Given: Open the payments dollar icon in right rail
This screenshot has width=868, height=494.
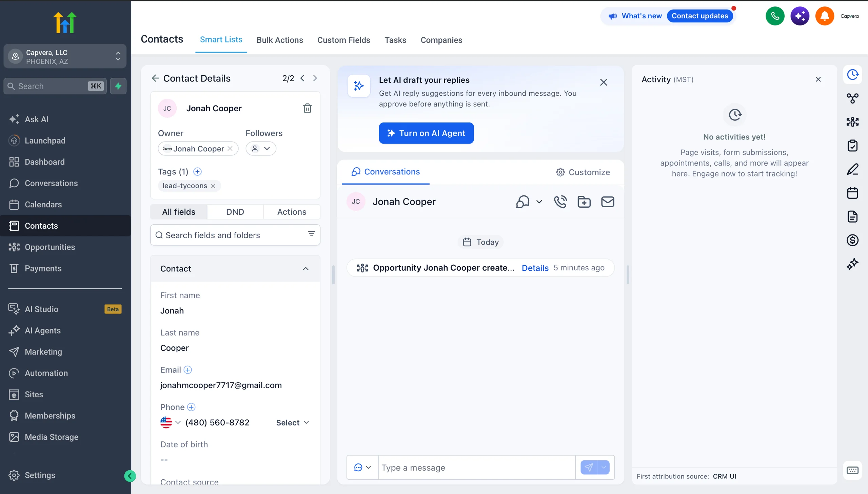Looking at the screenshot, I should (x=852, y=240).
